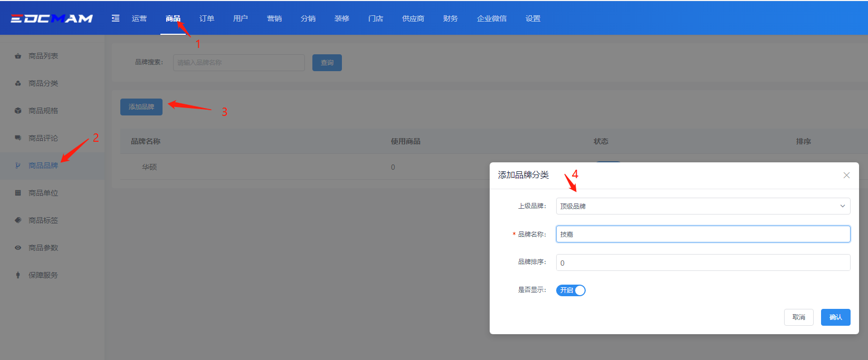868x360 pixels.
Task: Toggle the 是否显示 switch off
Action: (570, 290)
